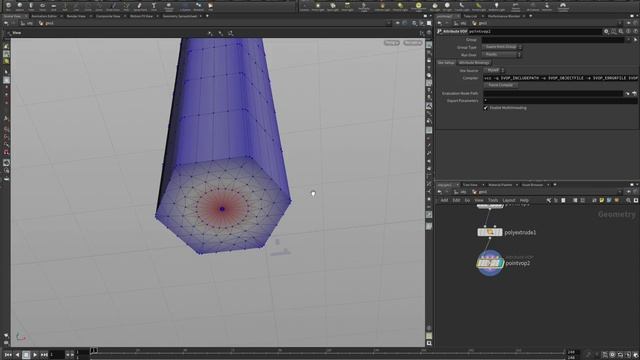Open Run Over dropdown
The height and width of the screenshot is (360, 640).
[x=502, y=54]
